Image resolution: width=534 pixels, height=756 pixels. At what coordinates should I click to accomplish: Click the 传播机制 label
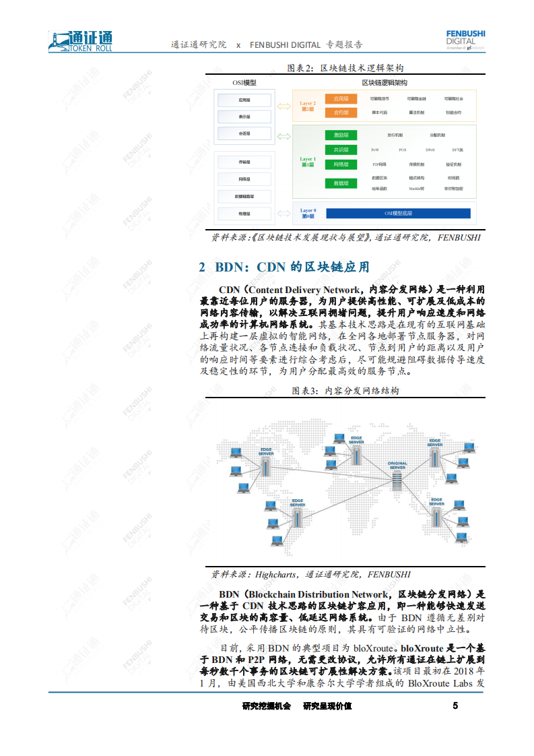tap(416, 164)
